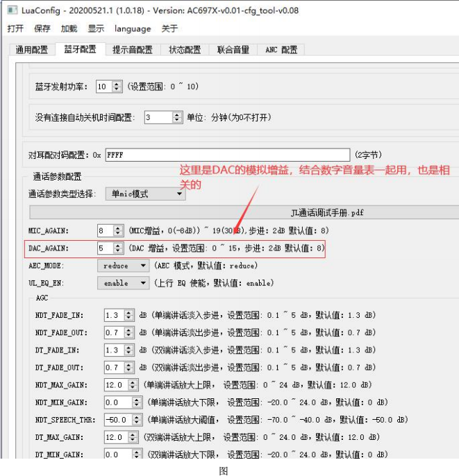The width and height of the screenshot is (459, 476).
Task: Click the 通话参数配置 group heading
Action: coord(57,176)
